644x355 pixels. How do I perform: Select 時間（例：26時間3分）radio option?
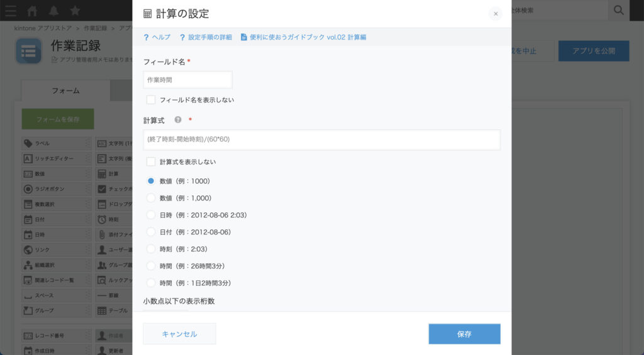(151, 266)
